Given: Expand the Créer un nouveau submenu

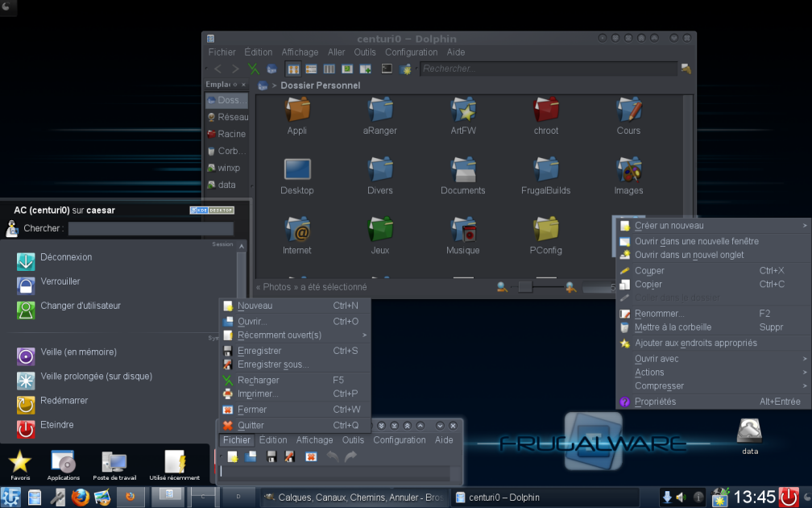Looking at the screenshot, I should pyautogui.click(x=713, y=226).
